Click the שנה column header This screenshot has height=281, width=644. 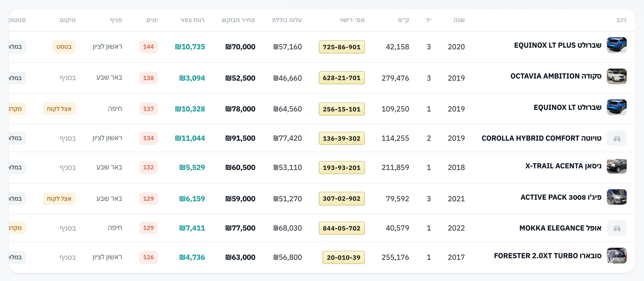pos(459,20)
